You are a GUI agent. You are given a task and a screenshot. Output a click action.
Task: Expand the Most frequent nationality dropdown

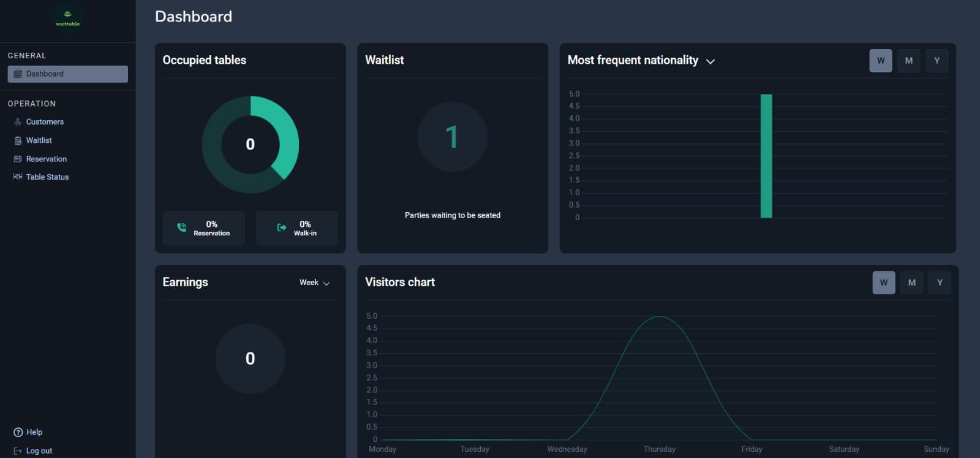point(710,61)
